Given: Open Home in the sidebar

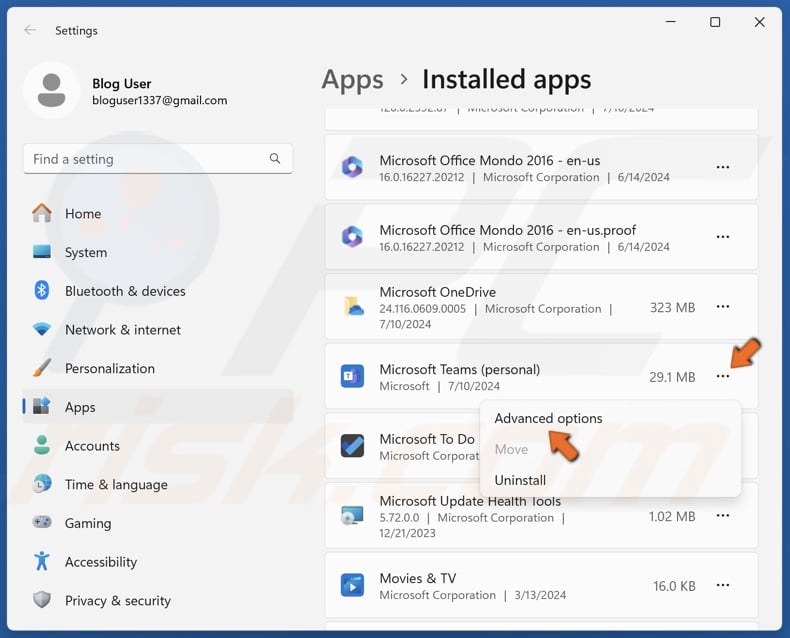Looking at the screenshot, I should (x=158, y=214).
